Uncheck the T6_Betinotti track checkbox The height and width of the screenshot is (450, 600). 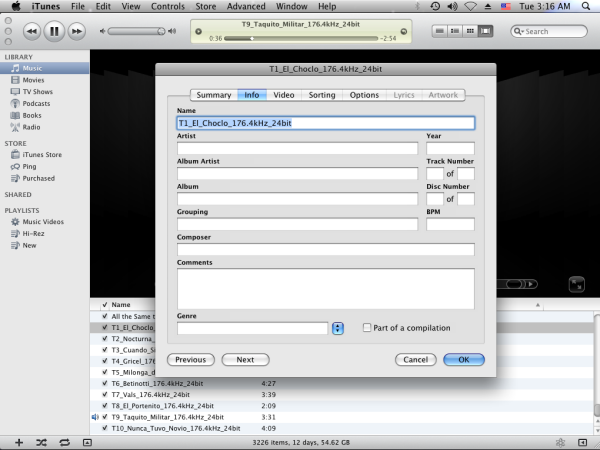(x=104, y=383)
